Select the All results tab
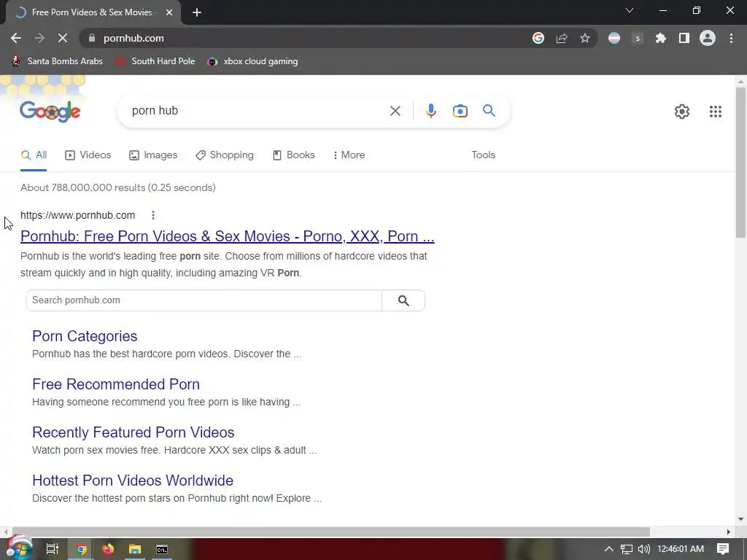Image resolution: width=747 pixels, height=560 pixels. click(34, 155)
